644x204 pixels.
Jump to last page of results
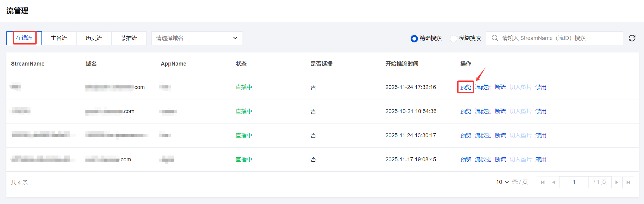click(x=628, y=182)
